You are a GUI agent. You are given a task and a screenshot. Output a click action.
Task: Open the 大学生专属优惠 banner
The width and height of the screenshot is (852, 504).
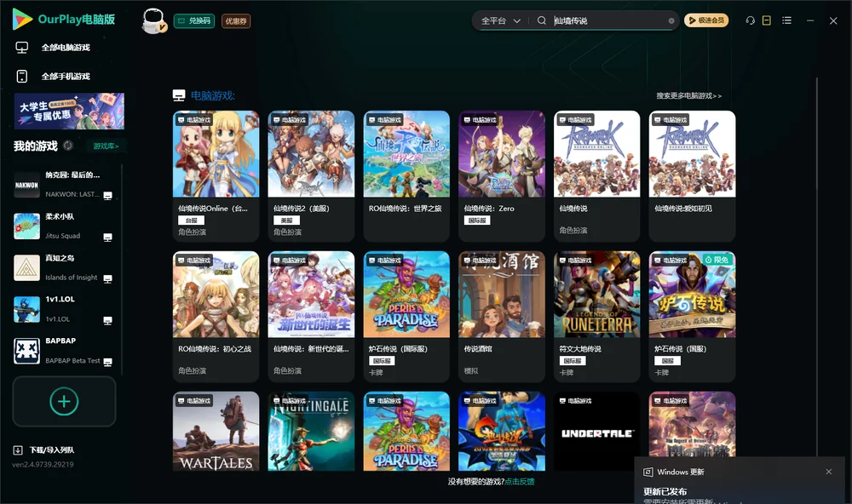(69, 111)
